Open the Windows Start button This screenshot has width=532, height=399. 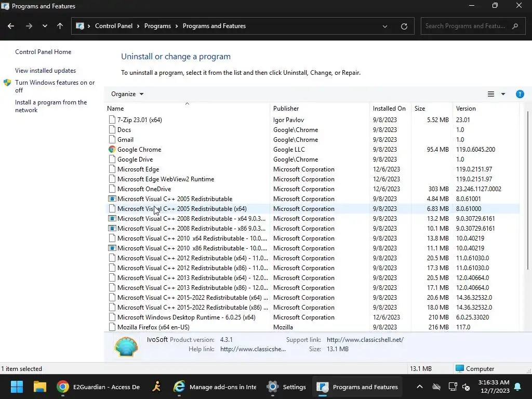[x=17, y=387]
